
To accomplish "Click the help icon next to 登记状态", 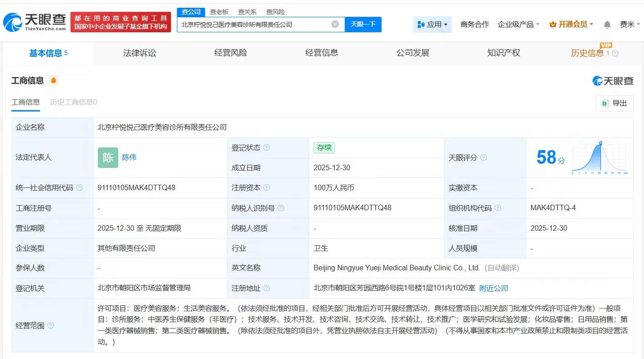I will pos(267,148).
